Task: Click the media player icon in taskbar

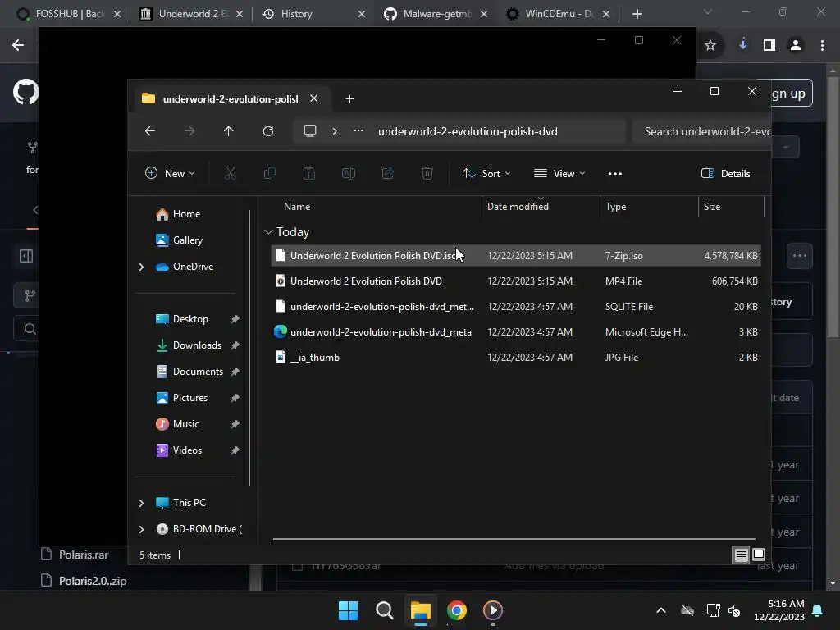Action: click(493, 610)
